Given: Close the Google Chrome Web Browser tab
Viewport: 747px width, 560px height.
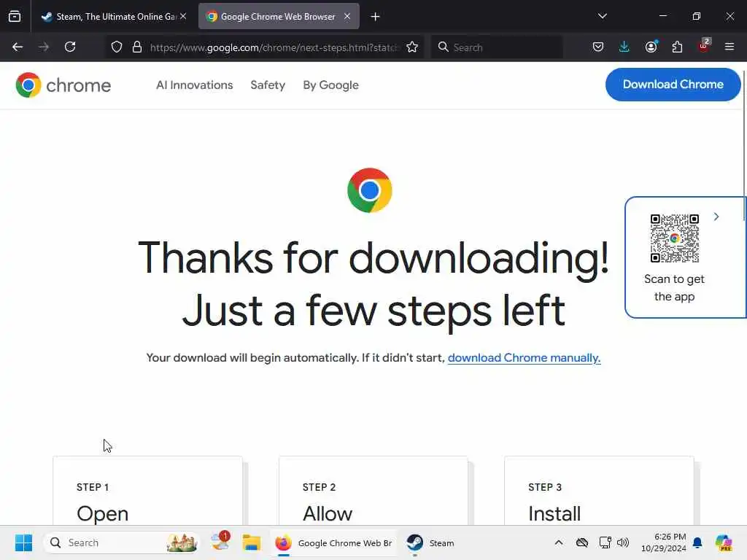Looking at the screenshot, I should [347, 16].
